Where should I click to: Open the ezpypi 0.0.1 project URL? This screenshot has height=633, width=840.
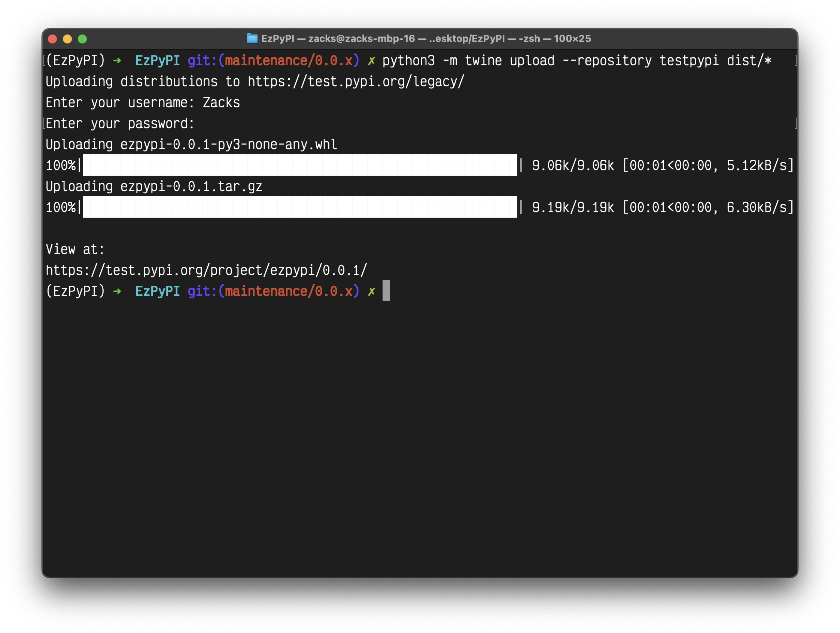[x=206, y=270]
